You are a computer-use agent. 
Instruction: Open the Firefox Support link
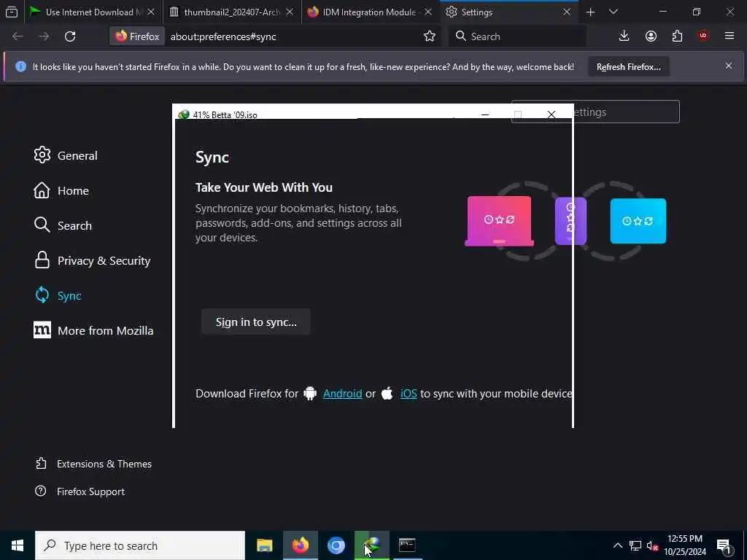click(x=80, y=491)
